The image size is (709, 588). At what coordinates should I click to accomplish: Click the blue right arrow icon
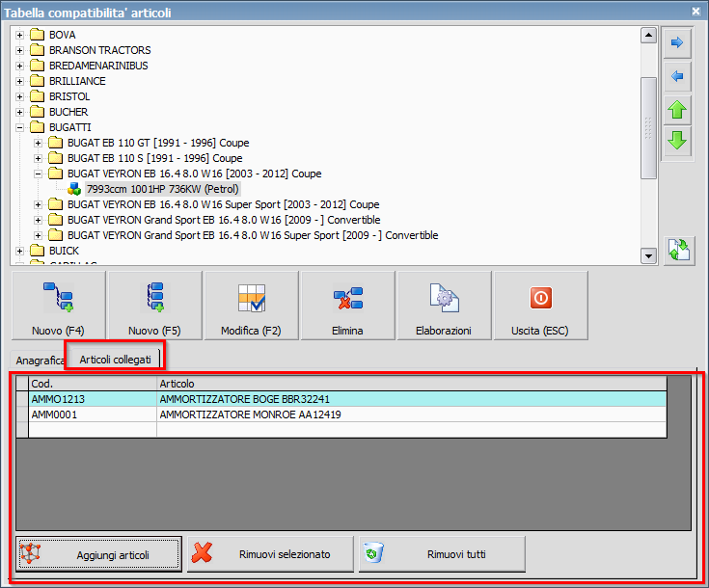tap(677, 42)
